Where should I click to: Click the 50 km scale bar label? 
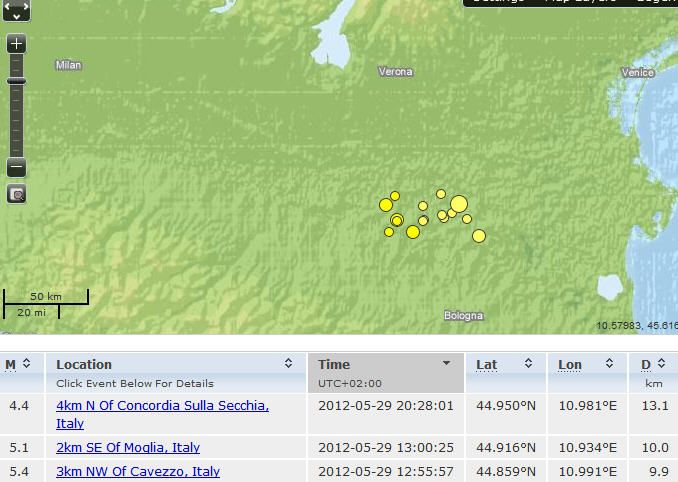click(x=46, y=297)
